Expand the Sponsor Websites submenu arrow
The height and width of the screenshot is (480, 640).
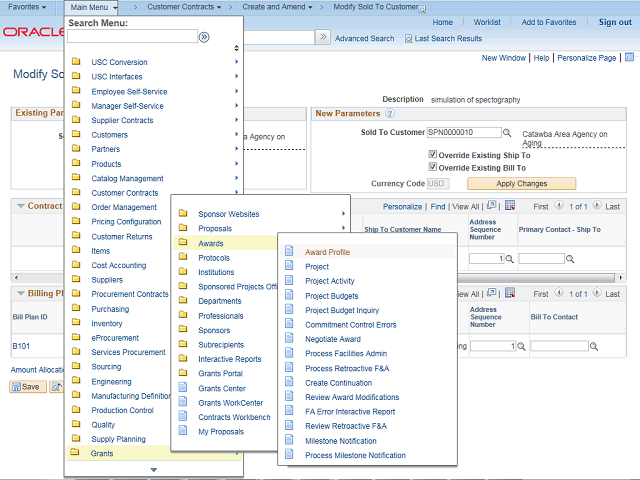[x=343, y=213]
